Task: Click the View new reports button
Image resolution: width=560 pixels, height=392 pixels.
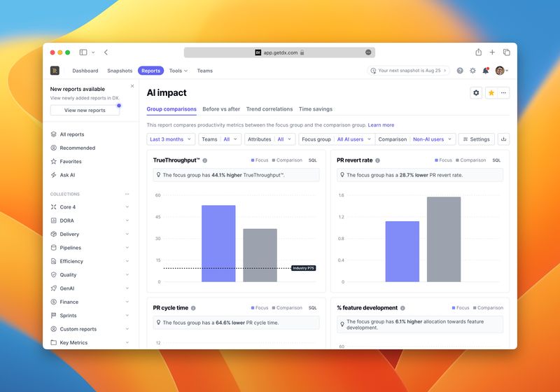Action: 85,110
